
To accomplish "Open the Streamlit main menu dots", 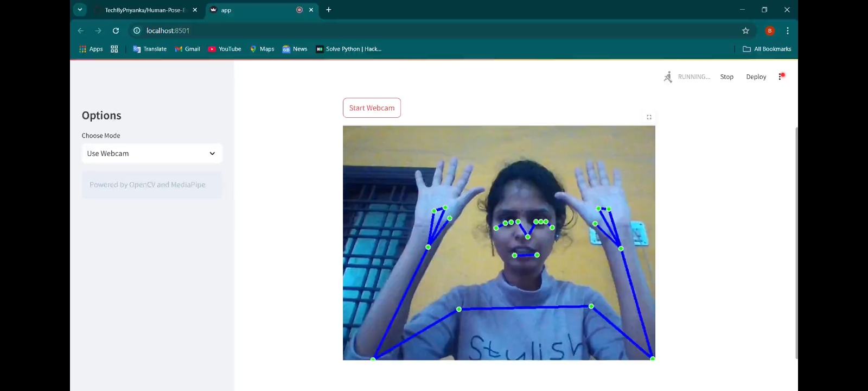I will (781, 77).
